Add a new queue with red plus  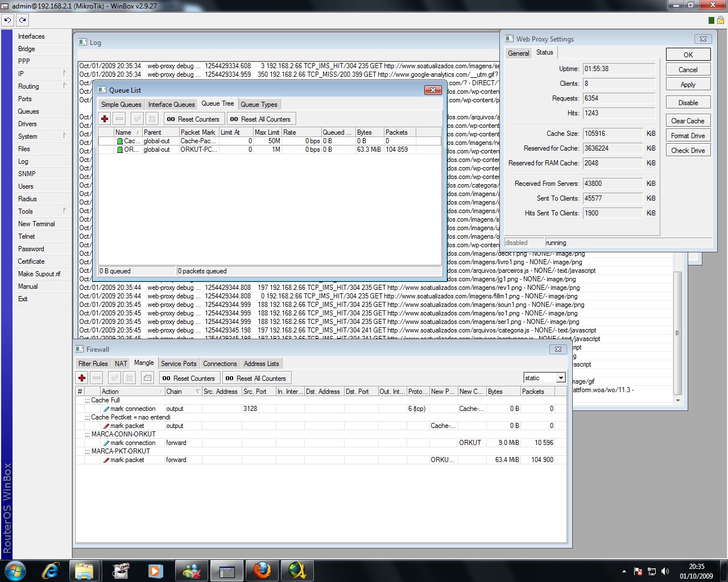click(105, 119)
